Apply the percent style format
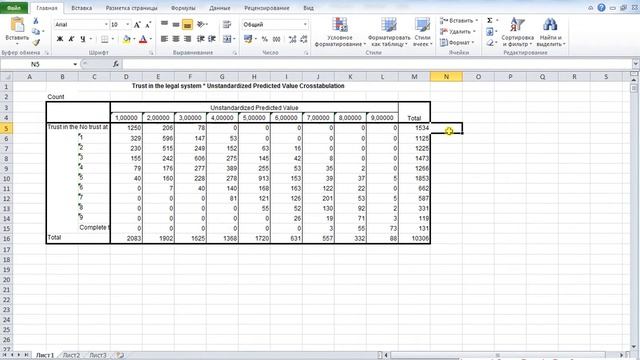The width and height of the screenshot is (640, 360). coord(264,39)
